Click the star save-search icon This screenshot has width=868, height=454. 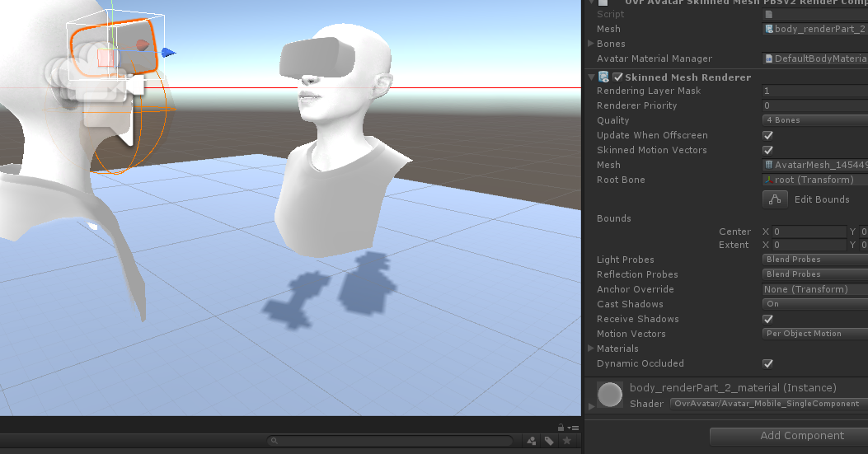pos(567,441)
